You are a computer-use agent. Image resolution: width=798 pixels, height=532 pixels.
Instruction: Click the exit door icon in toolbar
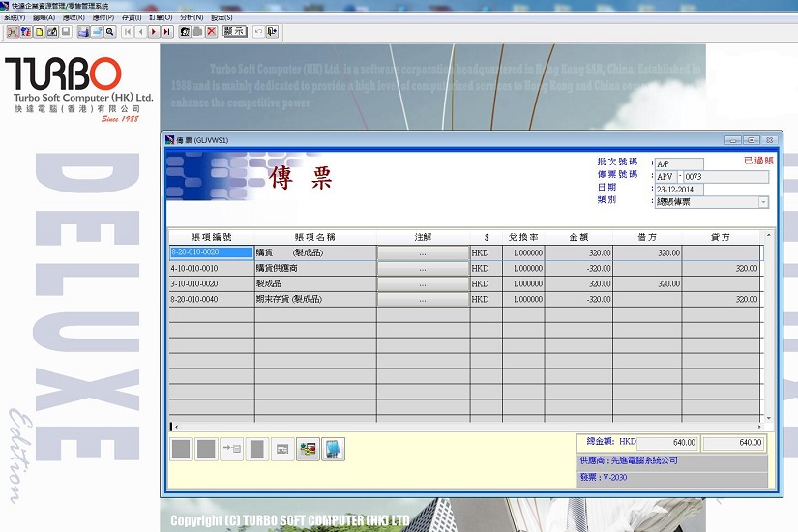(272, 32)
